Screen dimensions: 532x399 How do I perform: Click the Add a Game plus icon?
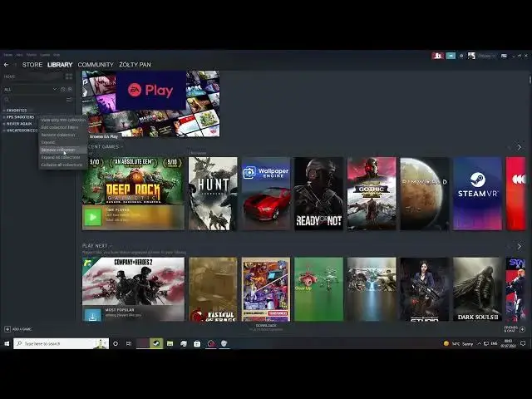coord(7,329)
